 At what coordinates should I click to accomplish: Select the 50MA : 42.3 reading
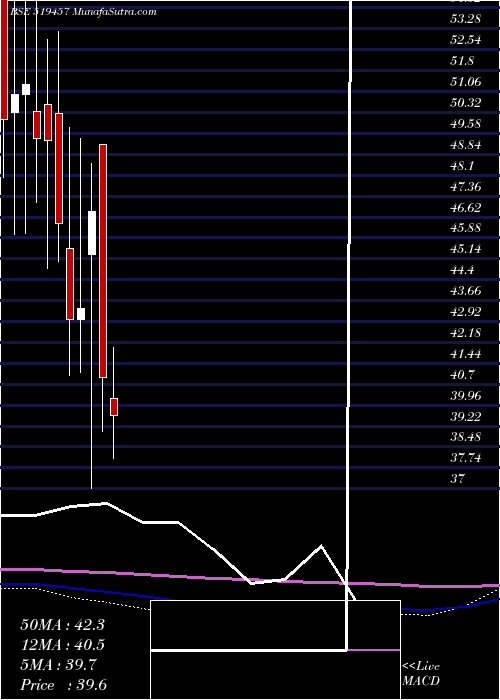[62, 625]
